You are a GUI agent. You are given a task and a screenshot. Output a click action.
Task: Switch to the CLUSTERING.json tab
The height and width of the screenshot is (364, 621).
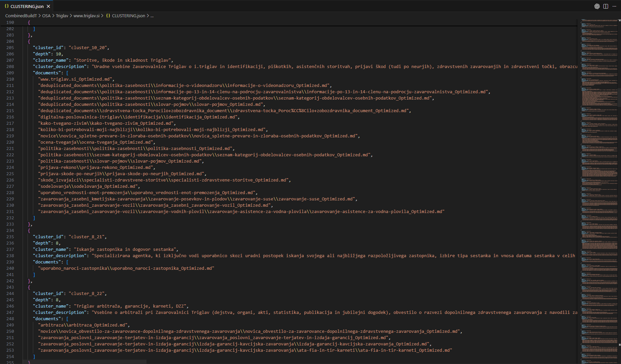[27, 6]
